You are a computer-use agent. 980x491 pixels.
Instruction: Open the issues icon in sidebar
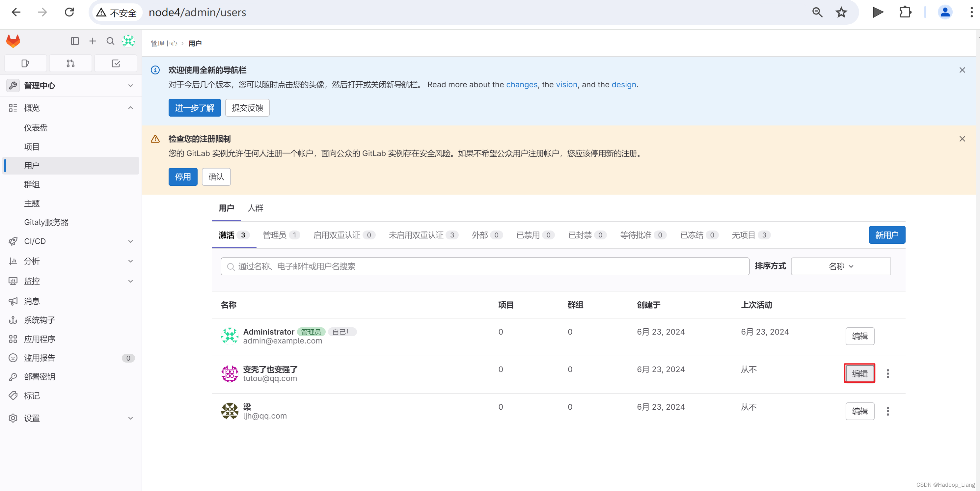tap(25, 63)
